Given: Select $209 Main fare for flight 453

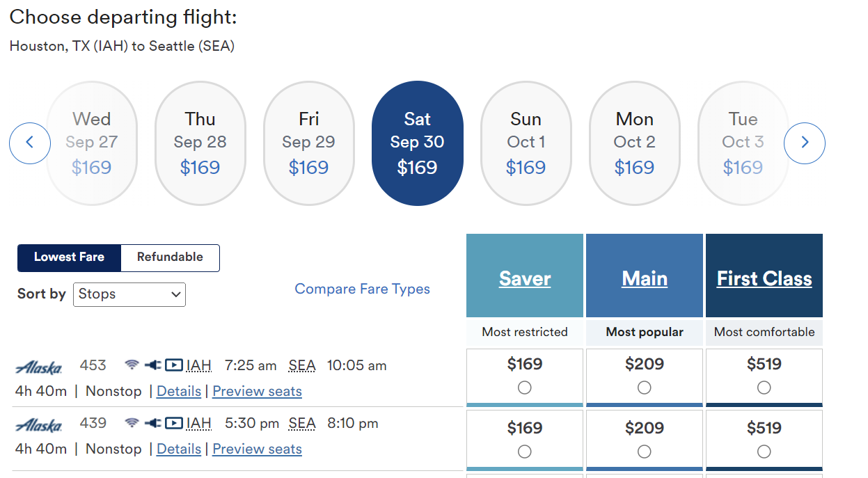Looking at the screenshot, I should click(x=645, y=388).
